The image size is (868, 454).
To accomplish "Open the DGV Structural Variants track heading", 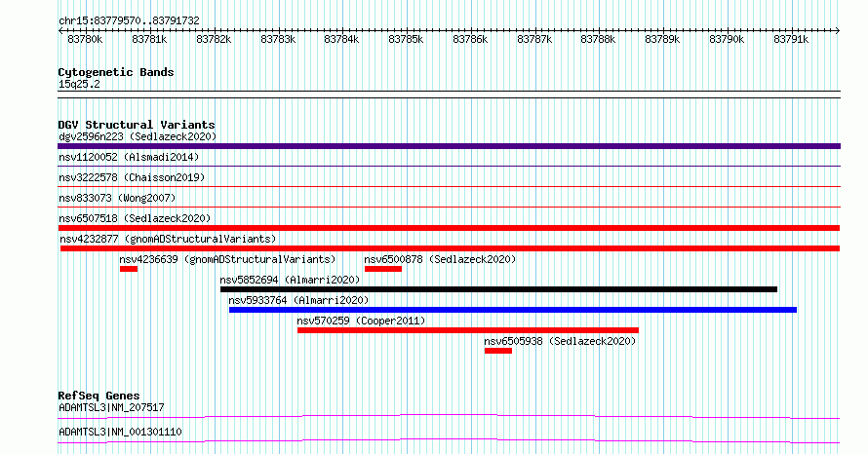I will tap(137, 125).
